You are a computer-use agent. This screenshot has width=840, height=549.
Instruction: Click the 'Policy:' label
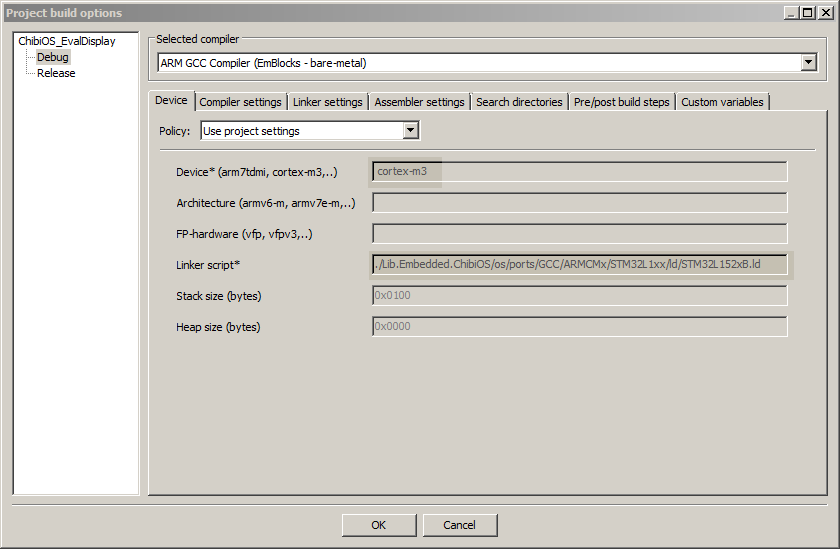click(175, 131)
